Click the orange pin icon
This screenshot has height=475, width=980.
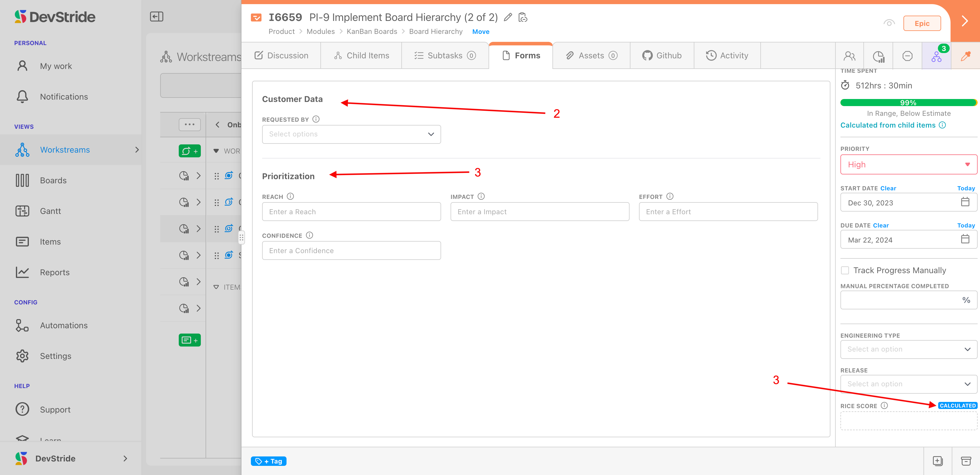966,56
